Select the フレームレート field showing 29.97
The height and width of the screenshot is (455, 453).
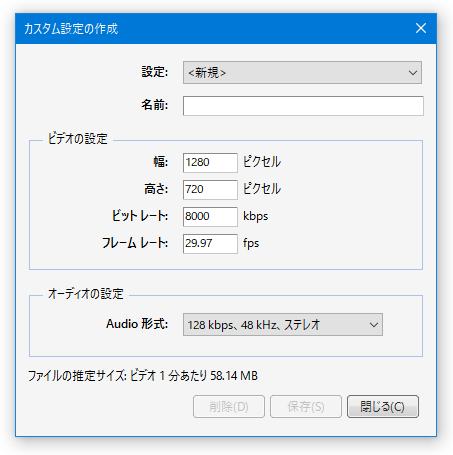210,244
